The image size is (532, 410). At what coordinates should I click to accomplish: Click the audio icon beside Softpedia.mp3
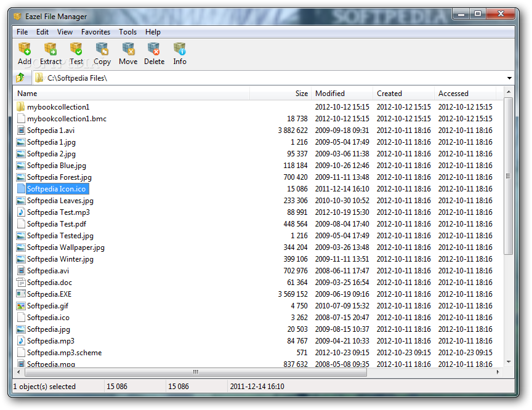[21, 341]
